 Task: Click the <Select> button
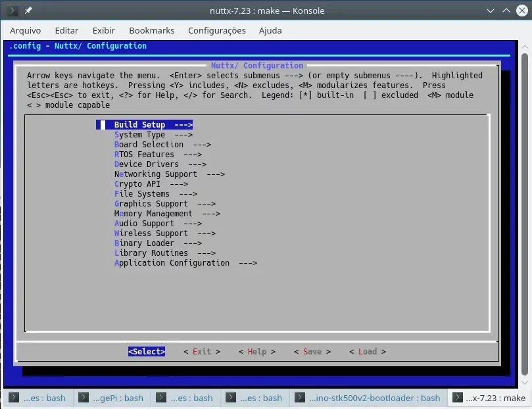pyautogui.click(x=147, y=351)
